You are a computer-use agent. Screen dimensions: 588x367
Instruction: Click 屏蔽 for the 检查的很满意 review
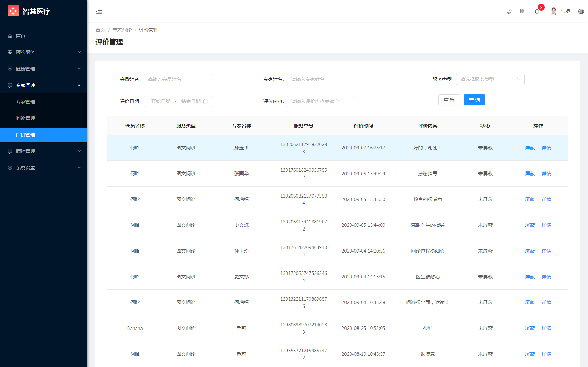pos(530,199)
